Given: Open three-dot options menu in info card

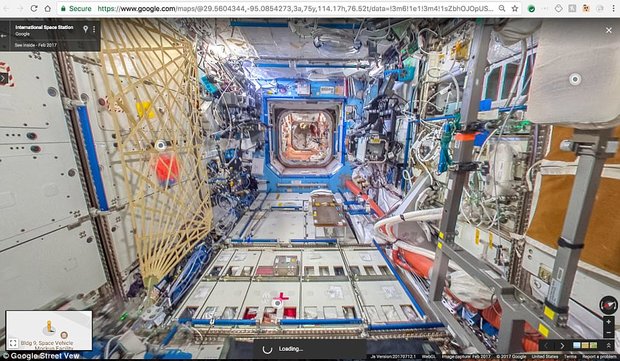Looking at the screenshot, I should point(94,29).
